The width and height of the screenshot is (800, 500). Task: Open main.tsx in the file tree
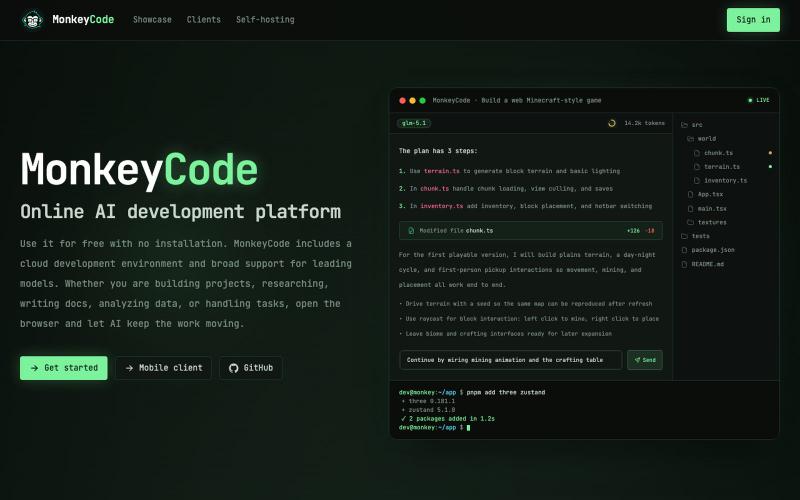pos(707,209)
